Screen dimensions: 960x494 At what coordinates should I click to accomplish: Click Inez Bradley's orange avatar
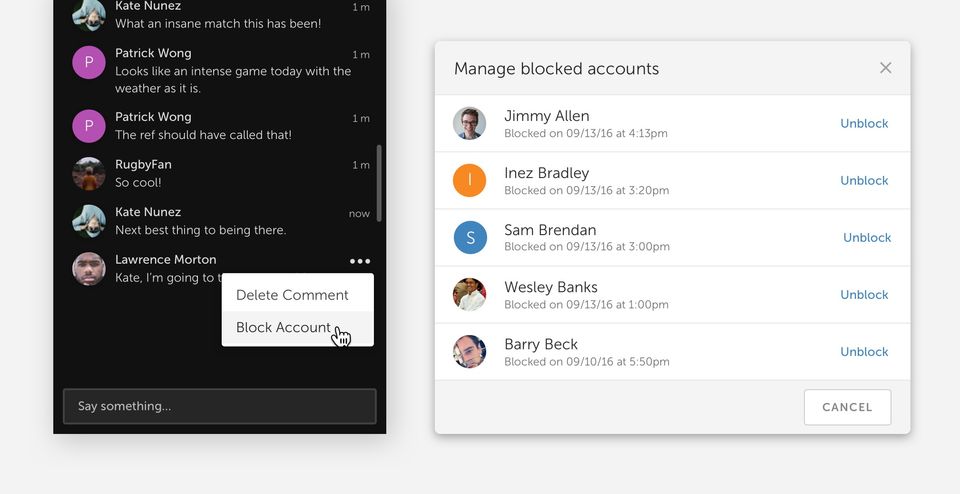(469, 181)
